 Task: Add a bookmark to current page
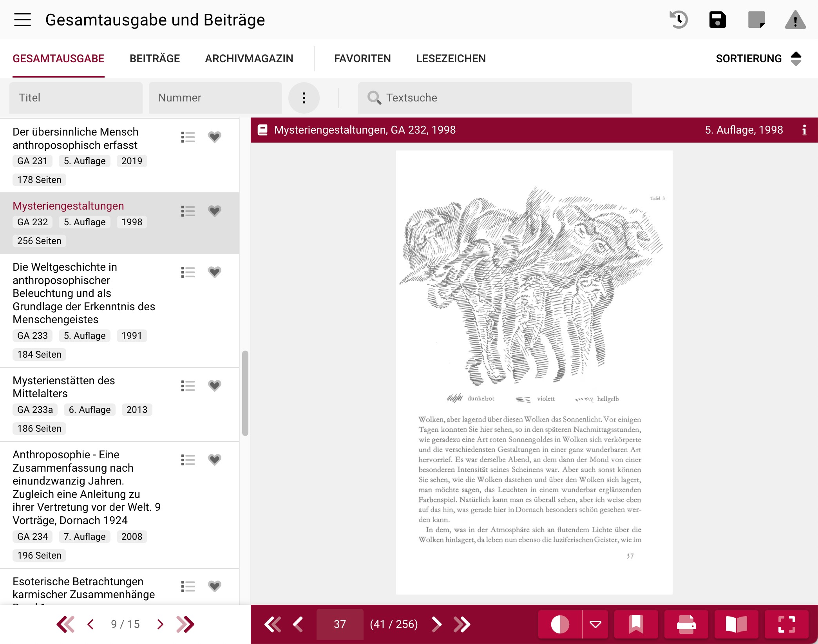pos(636,624)
